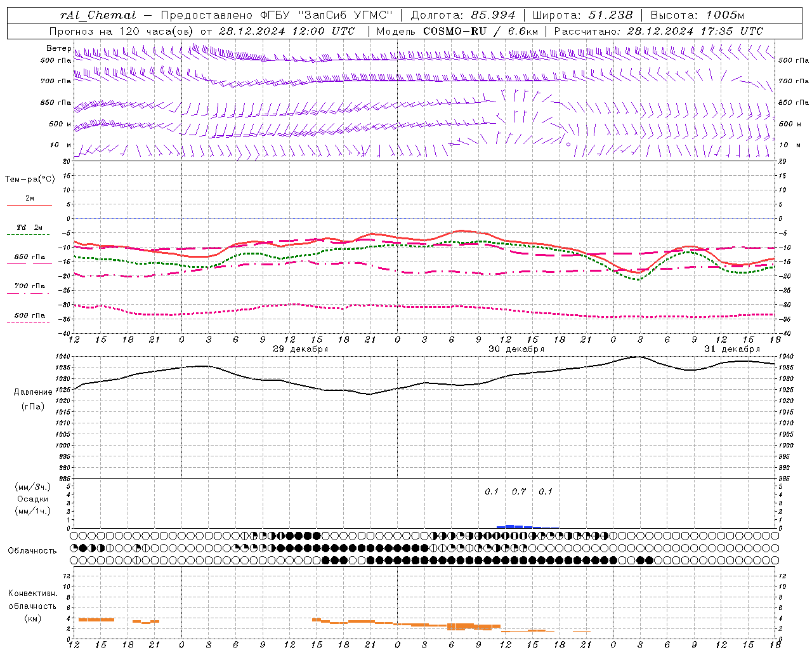Image resolution: width=812 pixels, height=650 pixels.
Task: Click the Долгота: 85.994 value
Action: (463, 15)
